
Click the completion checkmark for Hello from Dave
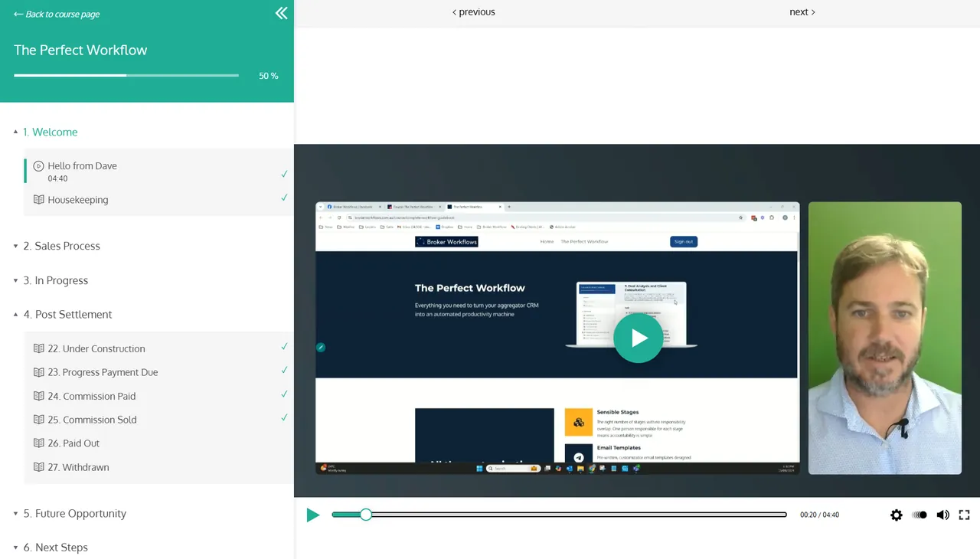(x=284, y=174)
